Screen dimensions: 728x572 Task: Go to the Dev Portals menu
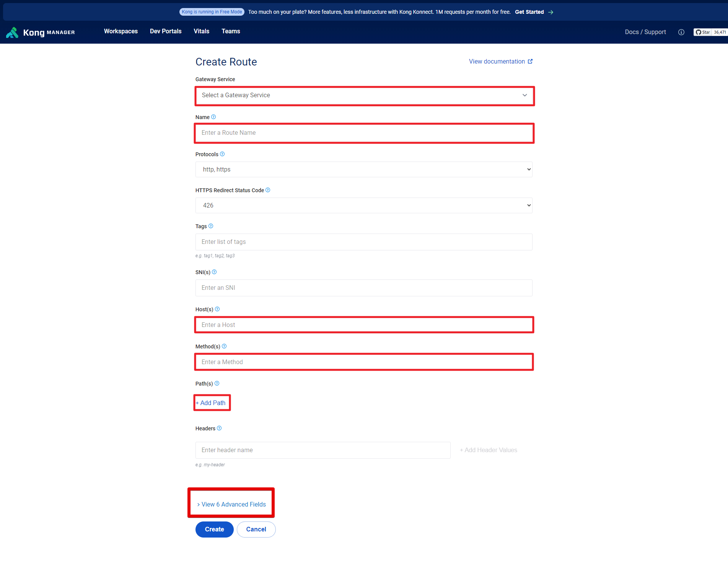[166, 31]
